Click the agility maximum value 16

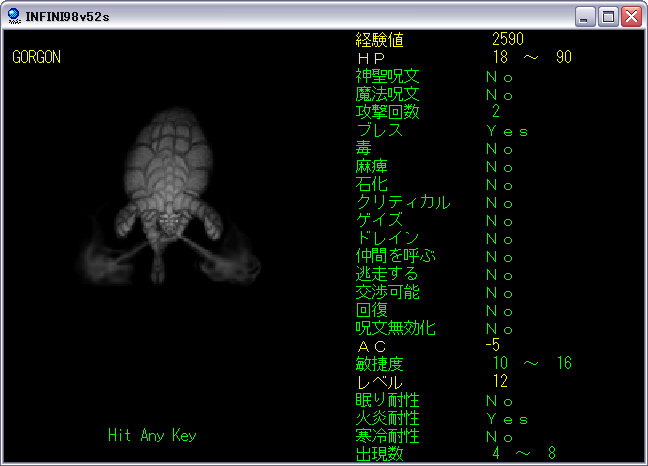564,363
